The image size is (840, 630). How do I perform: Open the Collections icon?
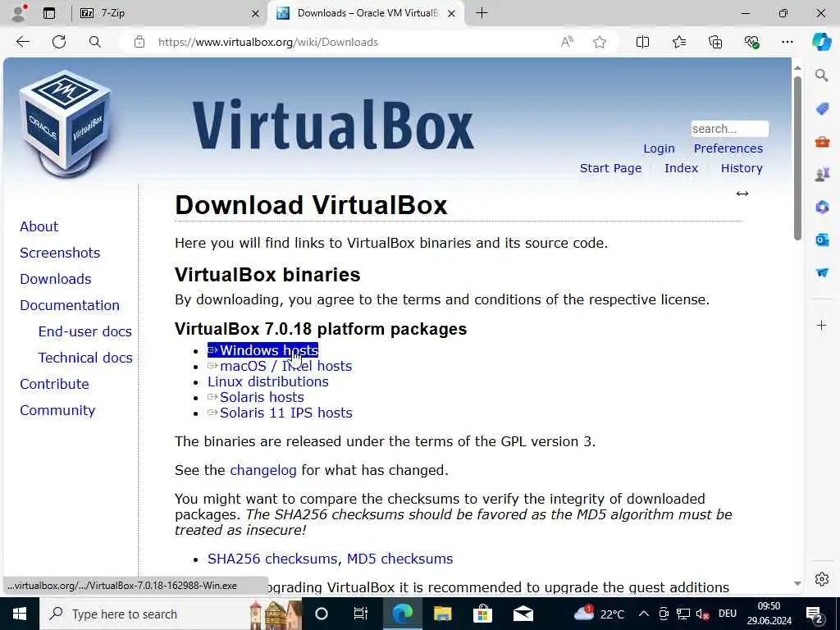(715, 42)
